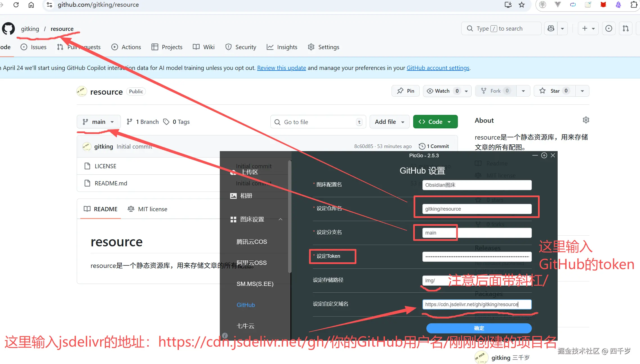Expand the main branch dropdown
Viewport: 640px width, 364px height.
point(98,122)
